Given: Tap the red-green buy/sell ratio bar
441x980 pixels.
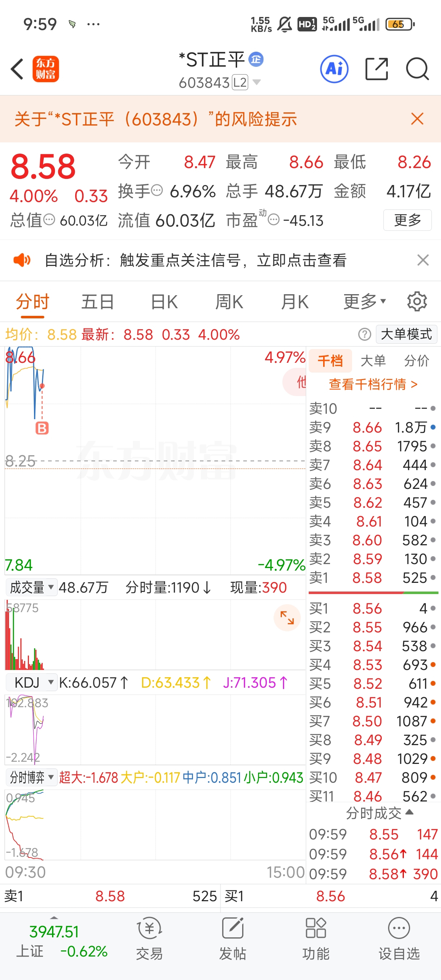Looking at the screenshot, I should [x=373, y=592].
